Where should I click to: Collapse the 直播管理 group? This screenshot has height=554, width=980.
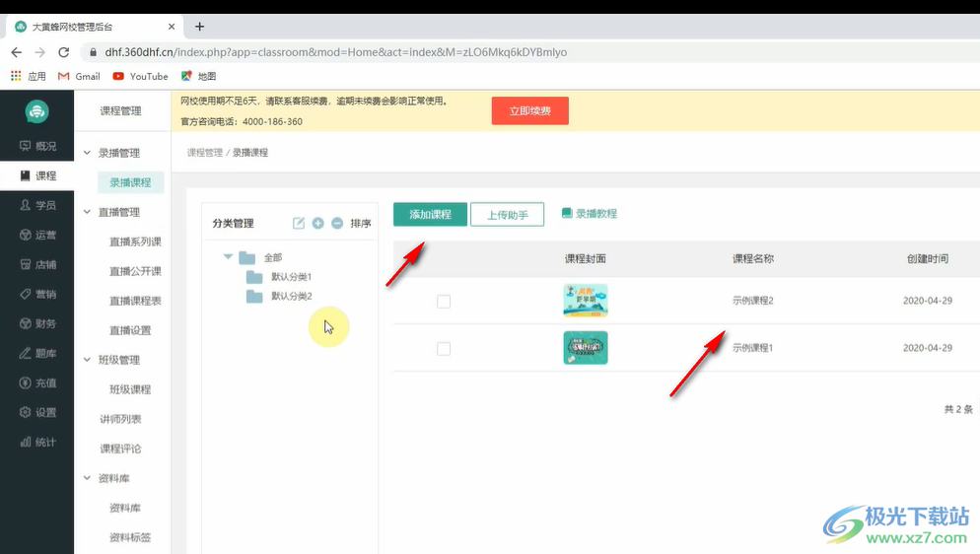(87, 212)
